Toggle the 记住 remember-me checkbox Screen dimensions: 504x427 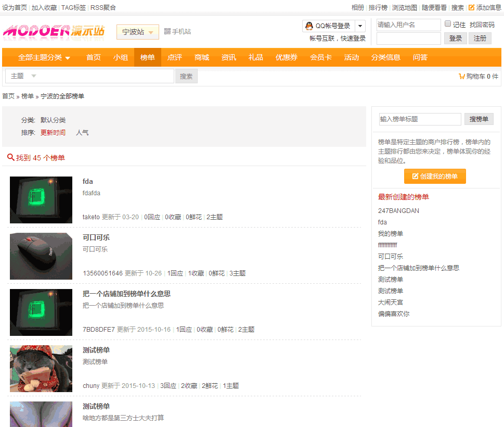click(448, 24)
